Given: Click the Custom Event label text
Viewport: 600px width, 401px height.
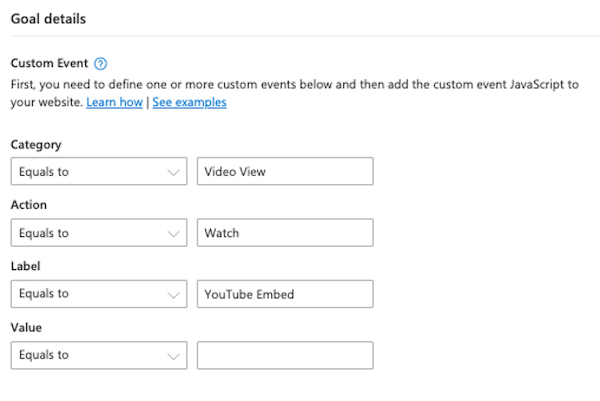Looking at the screenshot, I should click(48, 63).
